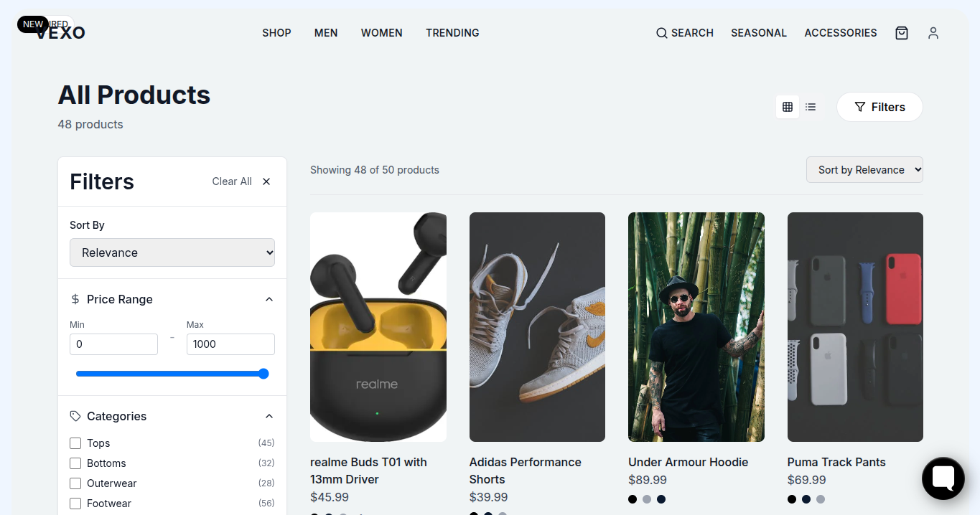The height and width of the screenshot is (515, 980).
Task: Open the account icon in the header
Action: coord(933,33)
